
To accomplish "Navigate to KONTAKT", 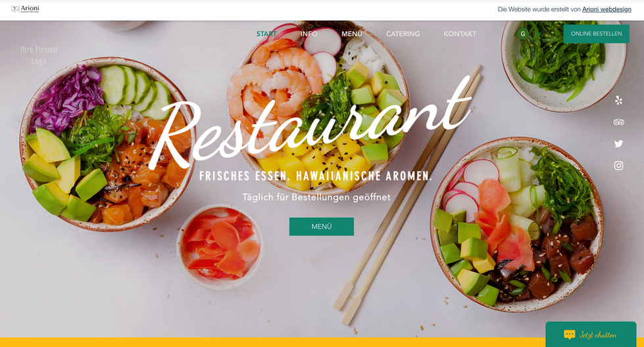I will (x=460, y=34).
